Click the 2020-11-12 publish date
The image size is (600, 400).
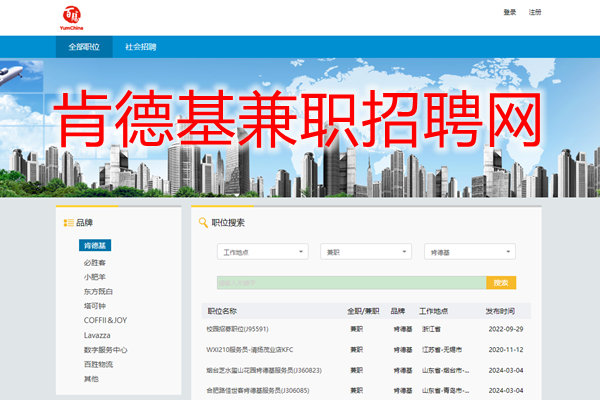point(505,349)
